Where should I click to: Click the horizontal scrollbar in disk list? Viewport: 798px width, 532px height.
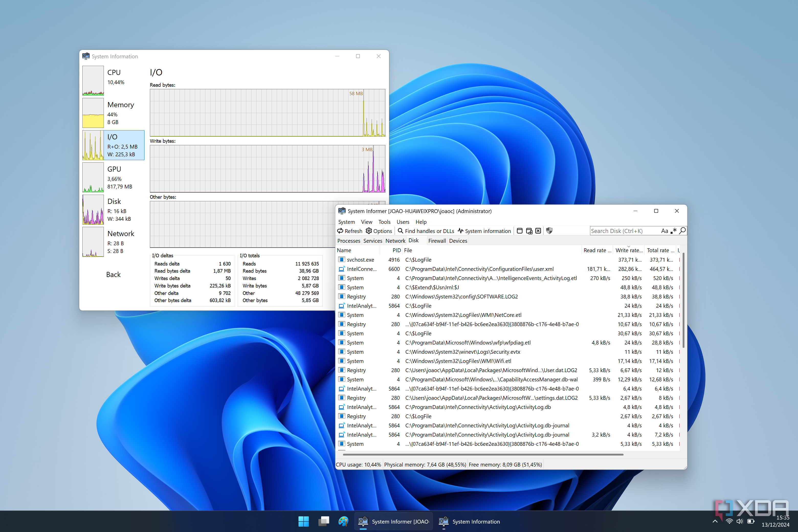click(x=483, y=454)
